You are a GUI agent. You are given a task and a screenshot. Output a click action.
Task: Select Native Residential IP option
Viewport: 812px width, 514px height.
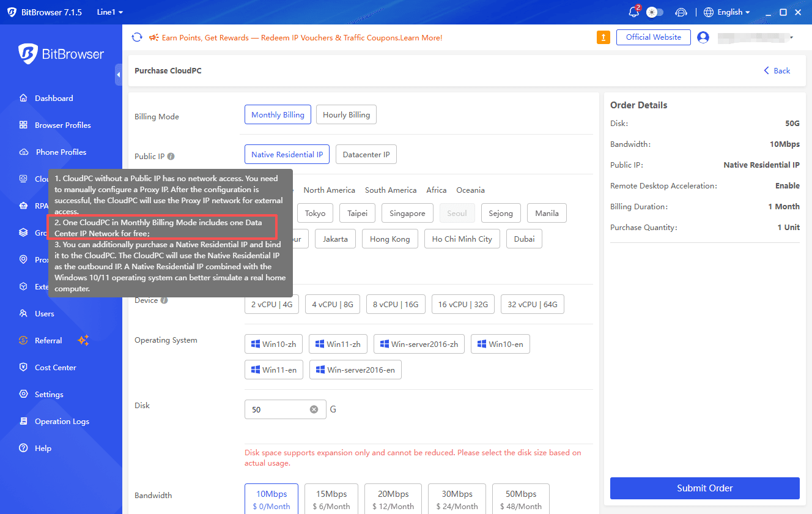[287, 154]
